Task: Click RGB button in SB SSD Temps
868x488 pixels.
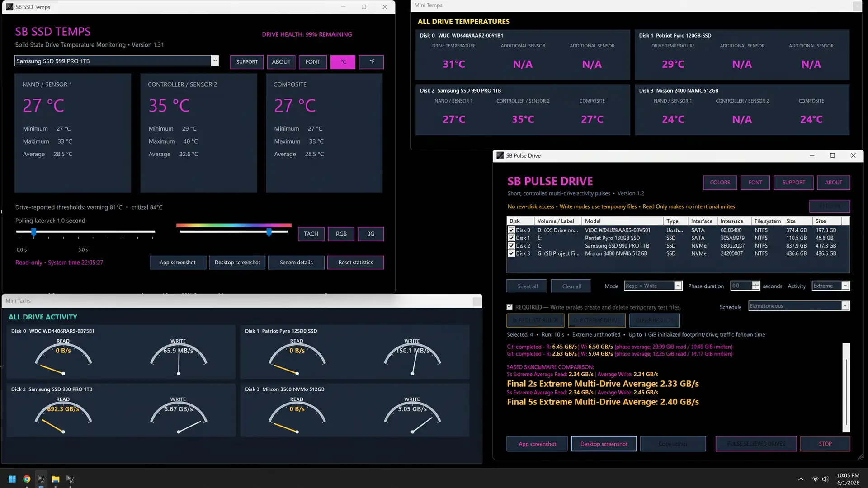Action: point(341,234)
